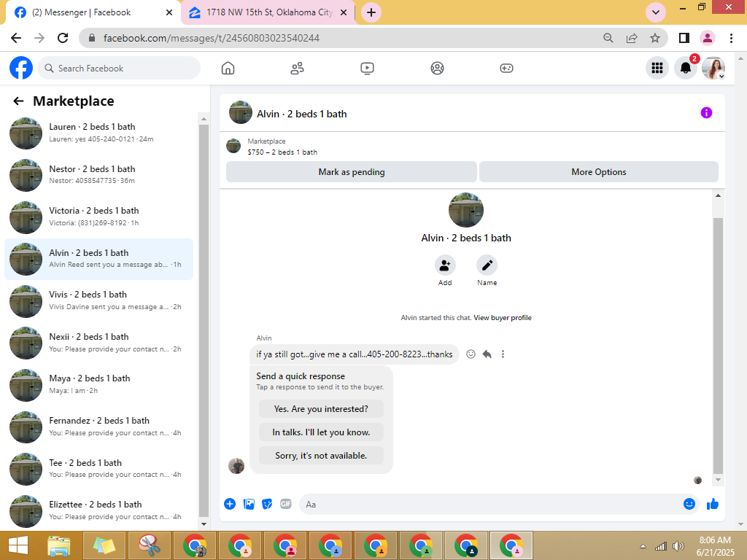Open Lauren 2 beds 1 bath conversation

[x=98, y=133]
